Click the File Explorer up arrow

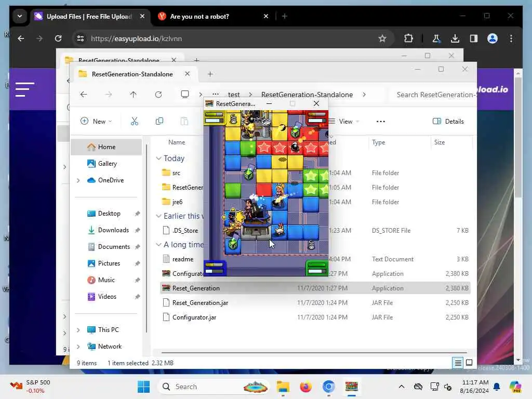coord(133,95)
